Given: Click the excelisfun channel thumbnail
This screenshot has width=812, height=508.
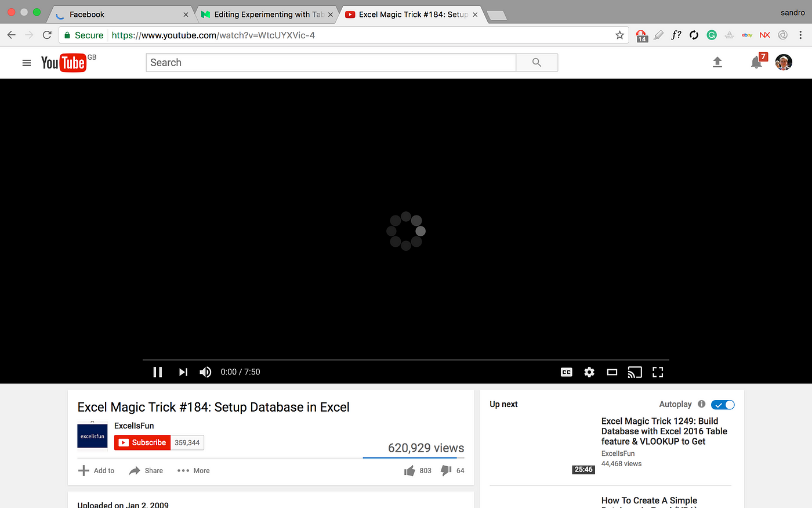Looking at the screenshot, I should 92,435.
